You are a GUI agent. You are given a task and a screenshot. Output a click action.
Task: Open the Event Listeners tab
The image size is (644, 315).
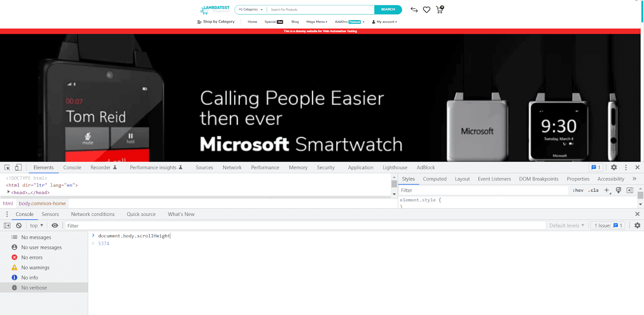click(x=494, y=179)
